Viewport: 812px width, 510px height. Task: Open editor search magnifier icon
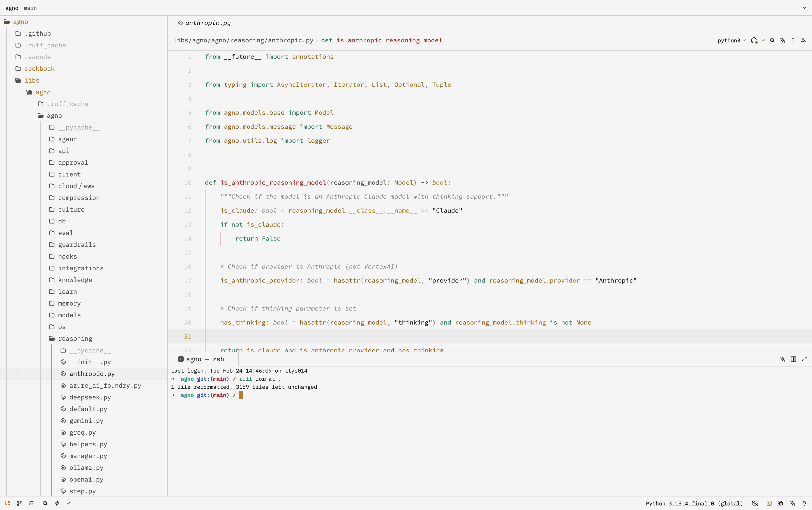(x=772, y=40)
